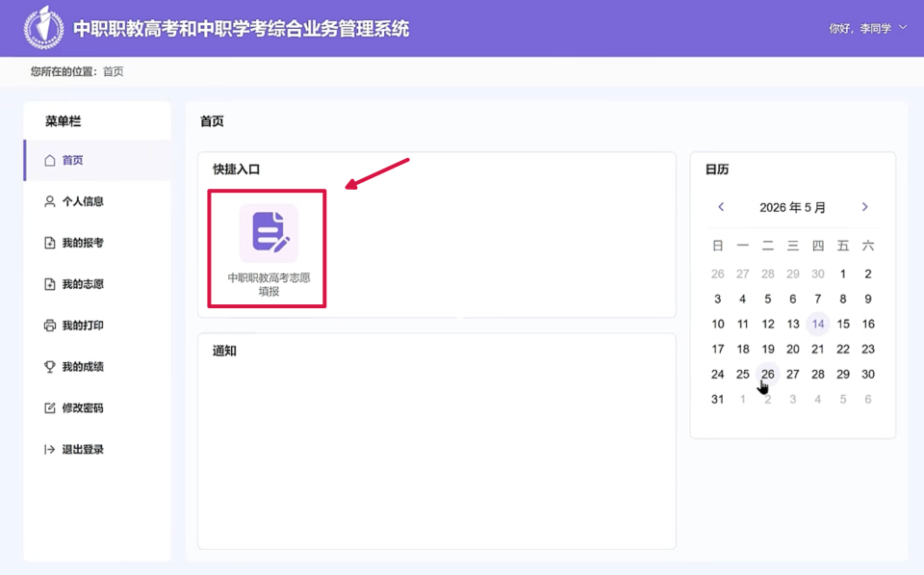924x575 pixels.
Task: Go to next month in calendar
Action: point(864,207)
